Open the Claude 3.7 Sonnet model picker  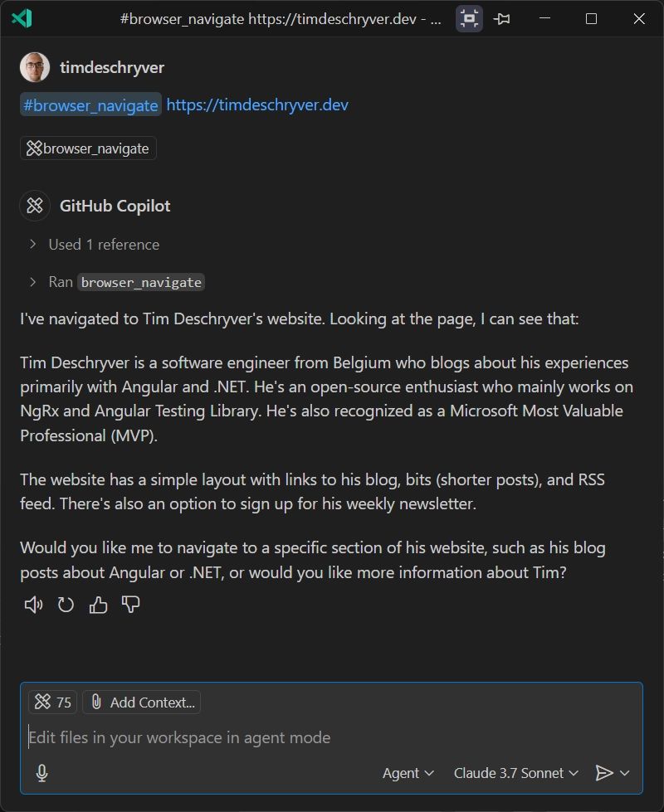(x=515, y=773)
